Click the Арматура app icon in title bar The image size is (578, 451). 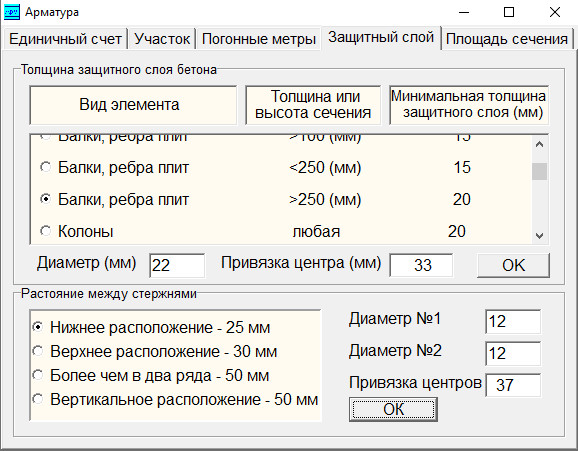[x=11, y=12]
